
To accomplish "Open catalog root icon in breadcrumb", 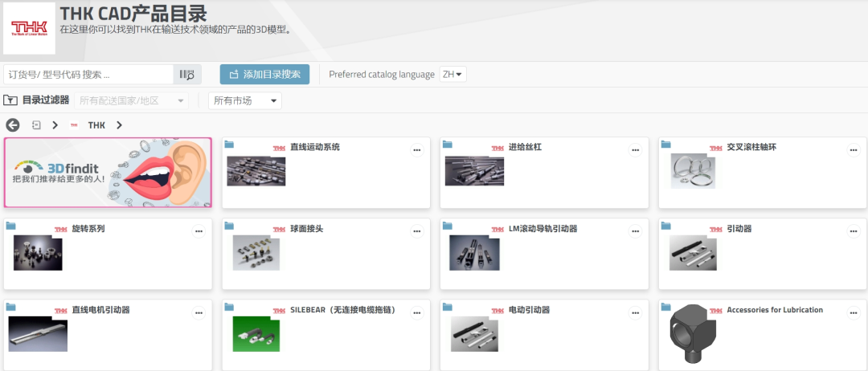I will [36, 125].
